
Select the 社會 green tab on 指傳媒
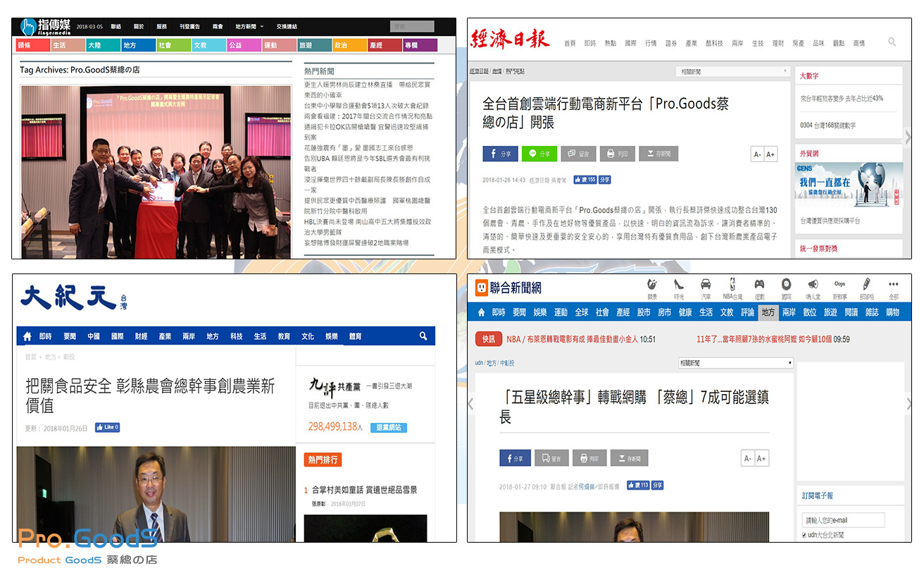[x=174, y=45]
